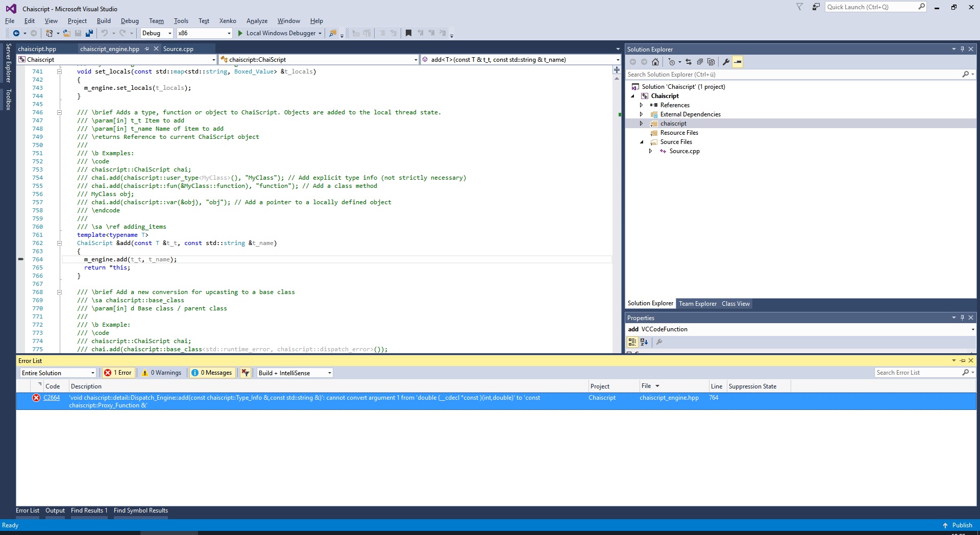Open the Analyze menu
This screenshot has height=535, width=980.
pos(257,21)
